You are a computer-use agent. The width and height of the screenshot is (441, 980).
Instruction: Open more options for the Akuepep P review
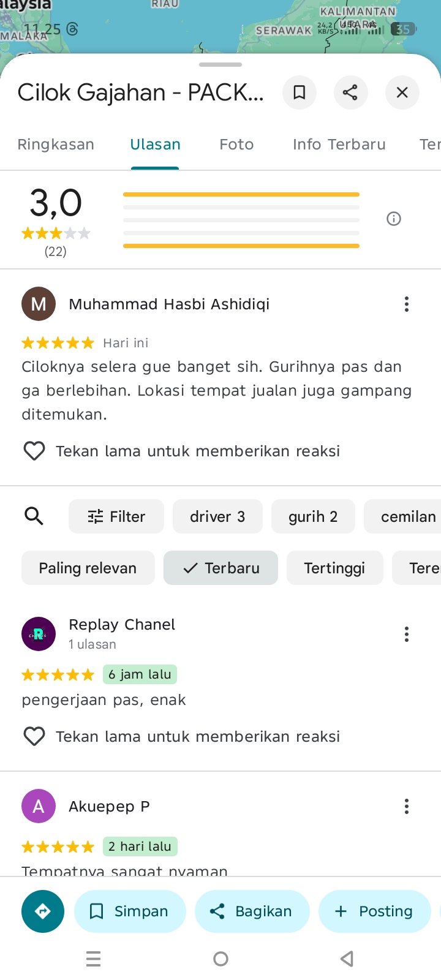[x=407, y=807]
